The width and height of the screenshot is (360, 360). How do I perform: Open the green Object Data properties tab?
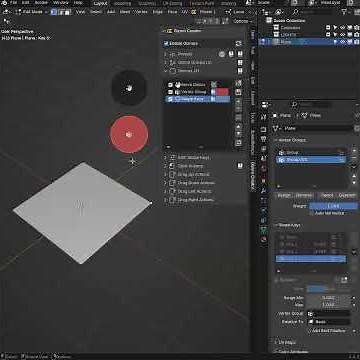click(264, 230)
